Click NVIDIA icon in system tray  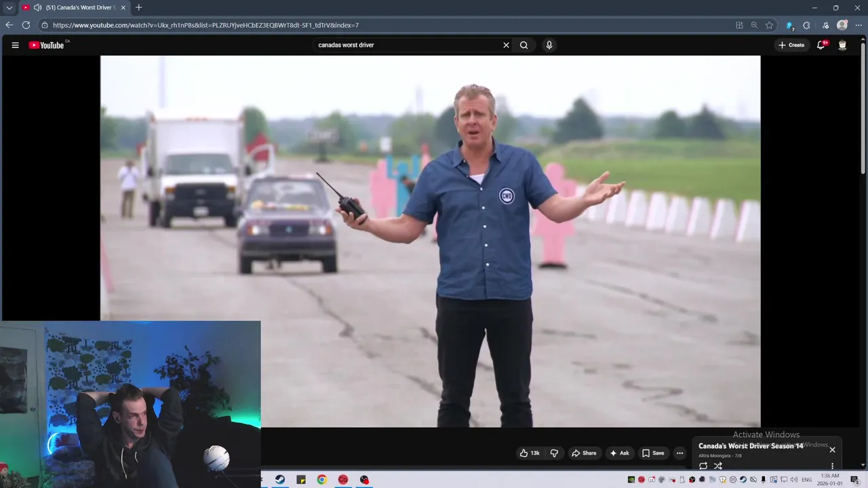point(631,479)
